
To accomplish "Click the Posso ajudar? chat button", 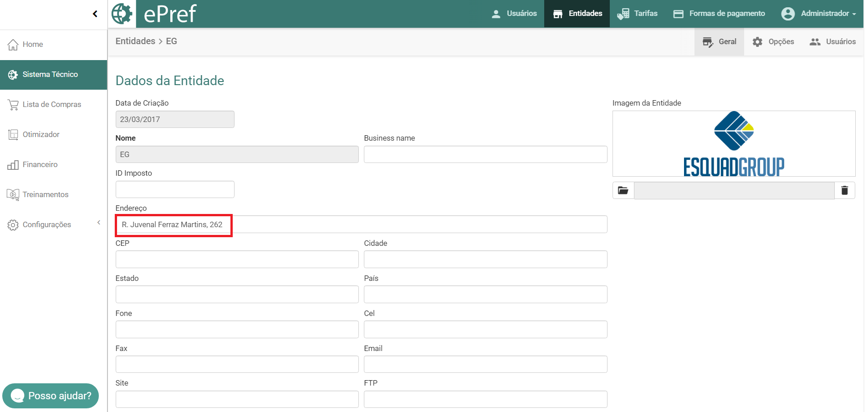I will (x=51, y=396).
